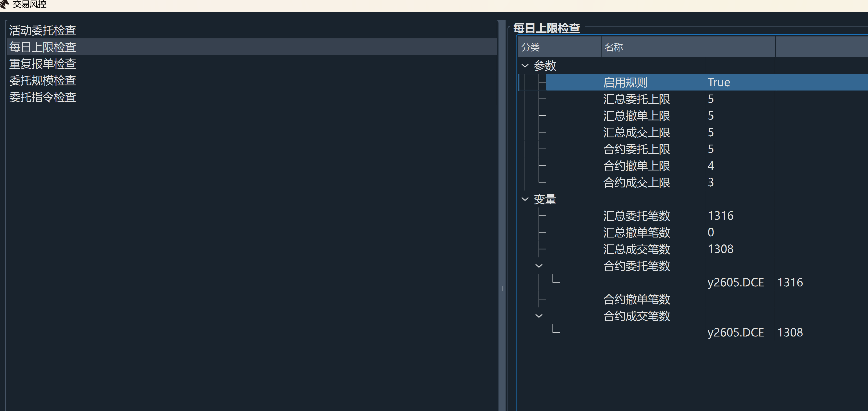Edit the 合约成交上限 value 3
The image size is (868, 411).
[711, 182]
